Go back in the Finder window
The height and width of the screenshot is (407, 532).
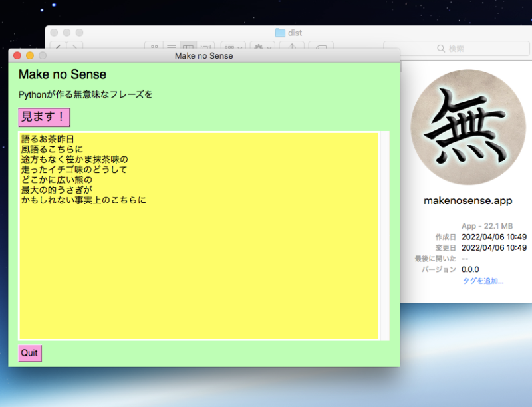coord(57,47)
